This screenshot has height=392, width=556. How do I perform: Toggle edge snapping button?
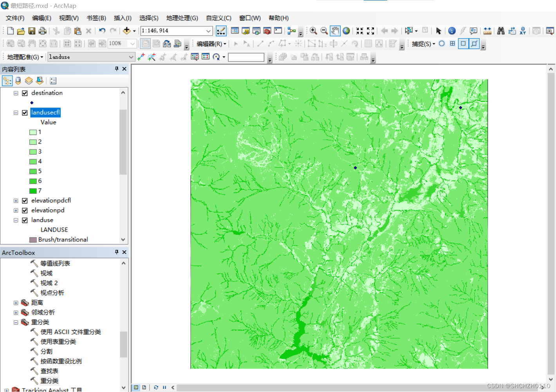coord(474,43)
